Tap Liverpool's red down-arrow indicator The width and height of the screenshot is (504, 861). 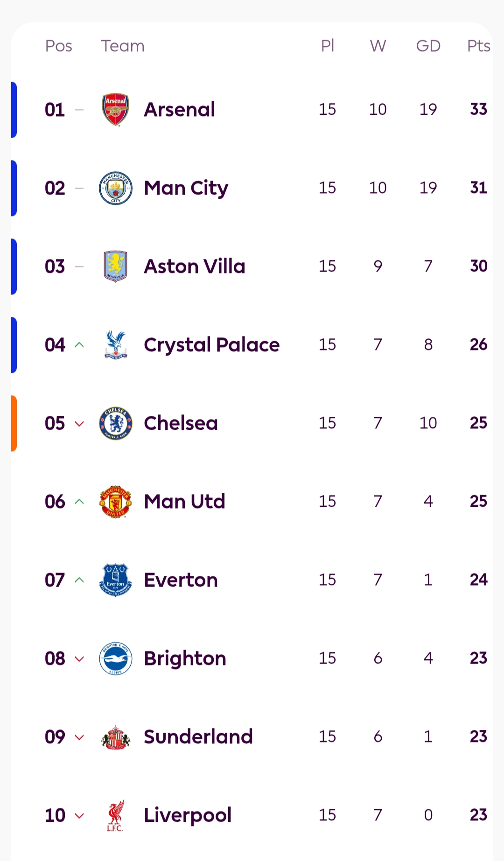pos(79,816)
